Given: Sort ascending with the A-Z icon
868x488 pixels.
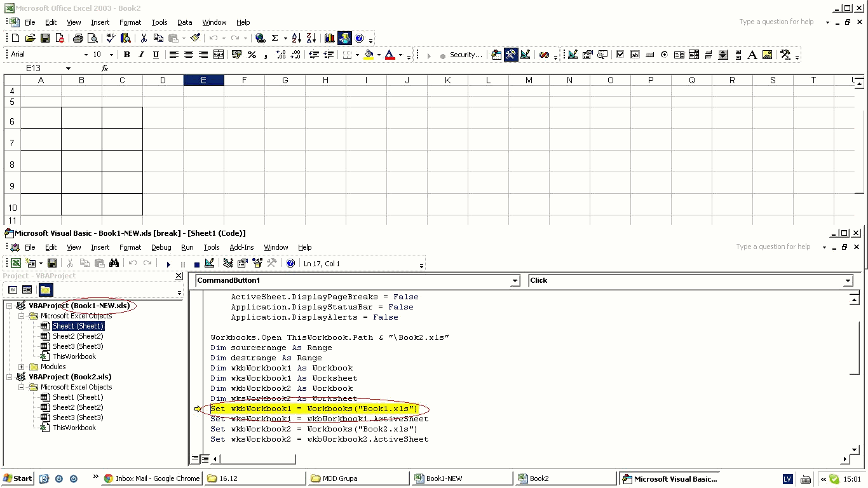Looking at the screenshot, I should [296, 38].
